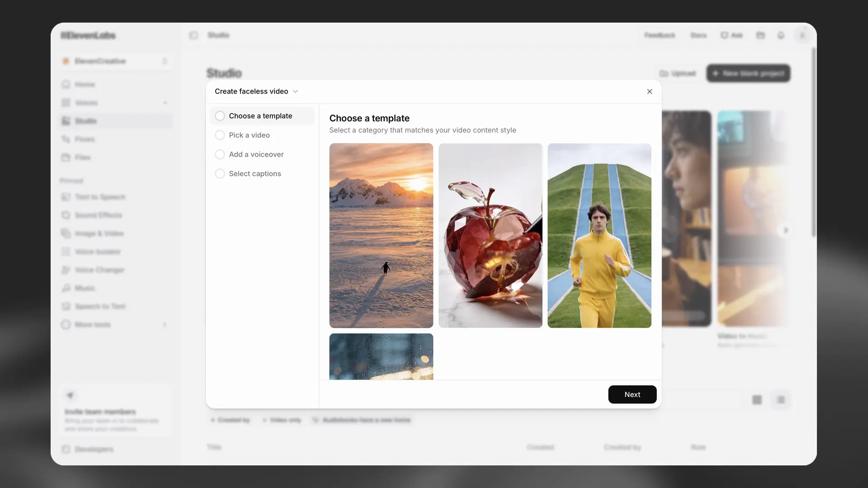The width and height of the screenshot is (868, 488).
Task: Open the notifications bell icon
Action: click(x=781, y=35)
